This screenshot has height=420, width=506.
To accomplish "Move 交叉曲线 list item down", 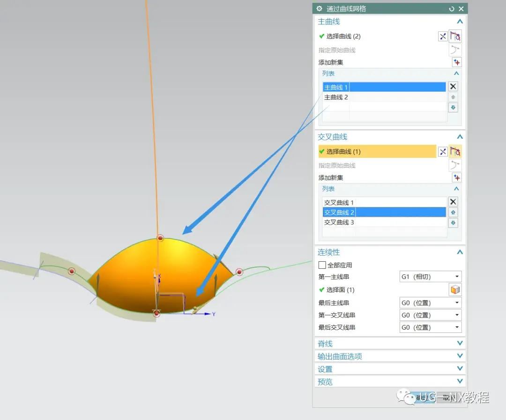I will click(453, 223).
